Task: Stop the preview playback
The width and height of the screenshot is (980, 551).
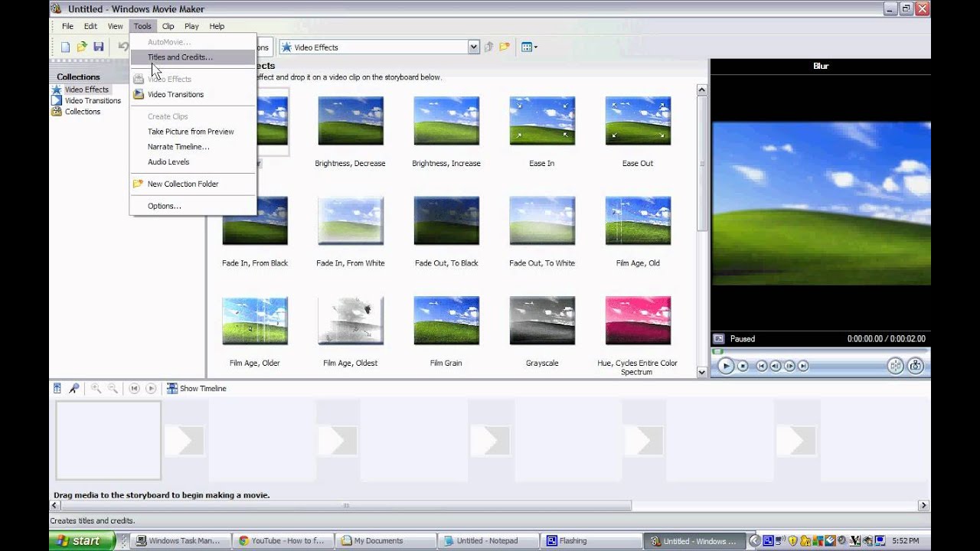Action: pos(743,366)
